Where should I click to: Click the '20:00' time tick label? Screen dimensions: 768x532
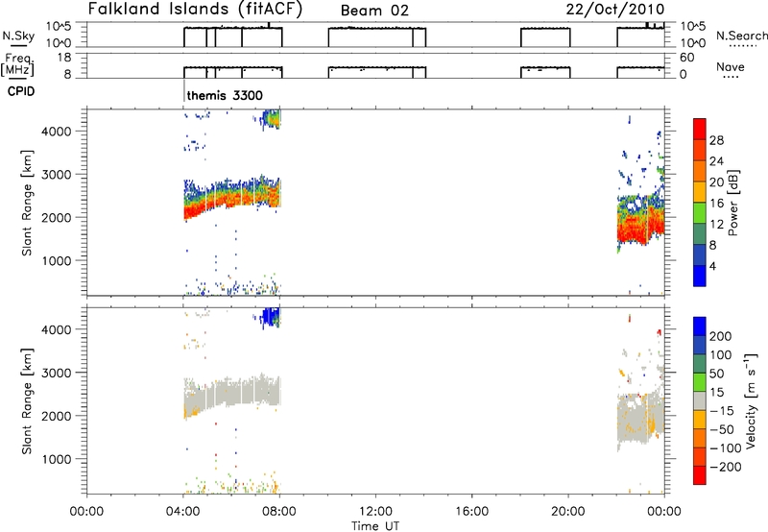(568, 512)
